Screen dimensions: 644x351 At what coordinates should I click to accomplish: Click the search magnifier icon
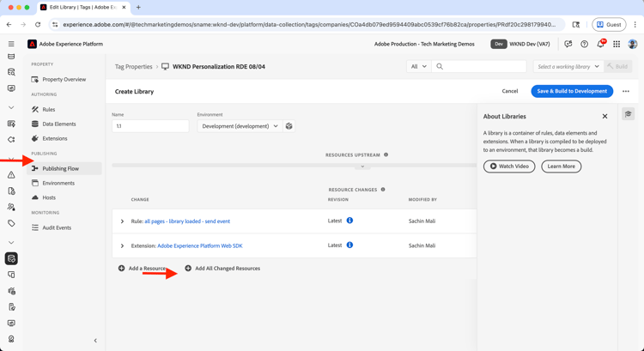(440, 66)
